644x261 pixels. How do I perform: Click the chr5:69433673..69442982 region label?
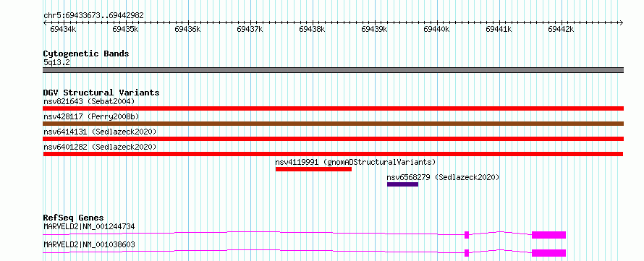tap(93, 16)
